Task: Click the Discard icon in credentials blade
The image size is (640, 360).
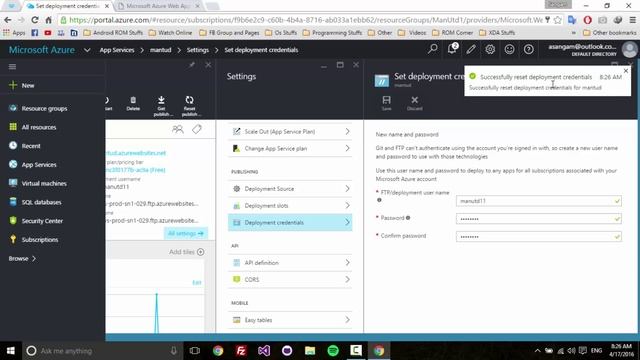Action: click(x=414, y=103)
